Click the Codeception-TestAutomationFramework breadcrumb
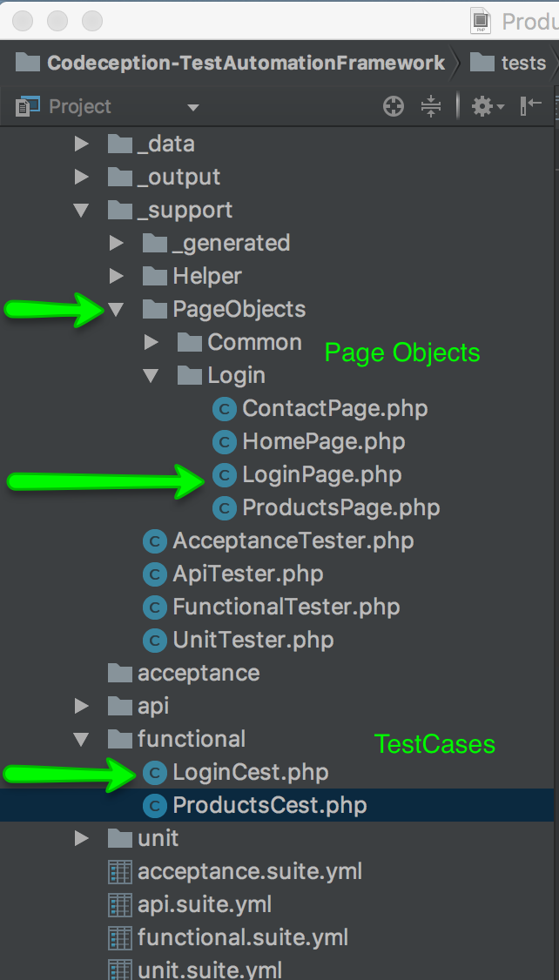This screenshot has width=559, height=980. click(x=246, y=64)
